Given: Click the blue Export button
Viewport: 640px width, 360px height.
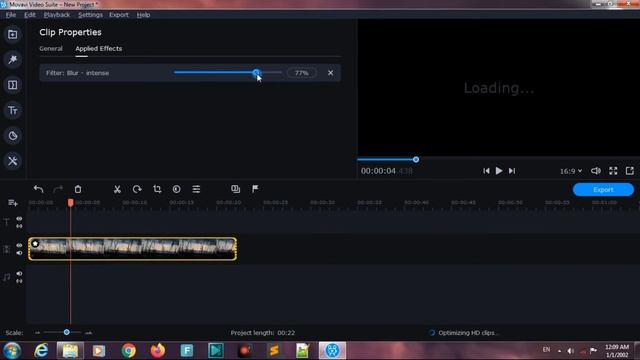Looking at the screenshot, I should click(603, 190).
